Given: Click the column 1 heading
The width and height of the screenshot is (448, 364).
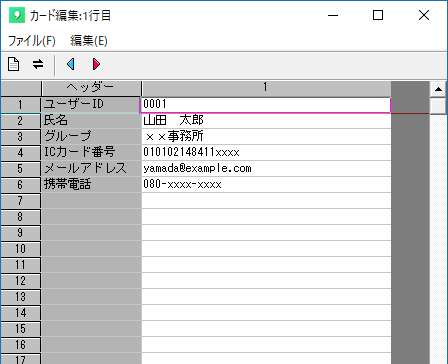Looking at the screenshot, I should 266,89.
